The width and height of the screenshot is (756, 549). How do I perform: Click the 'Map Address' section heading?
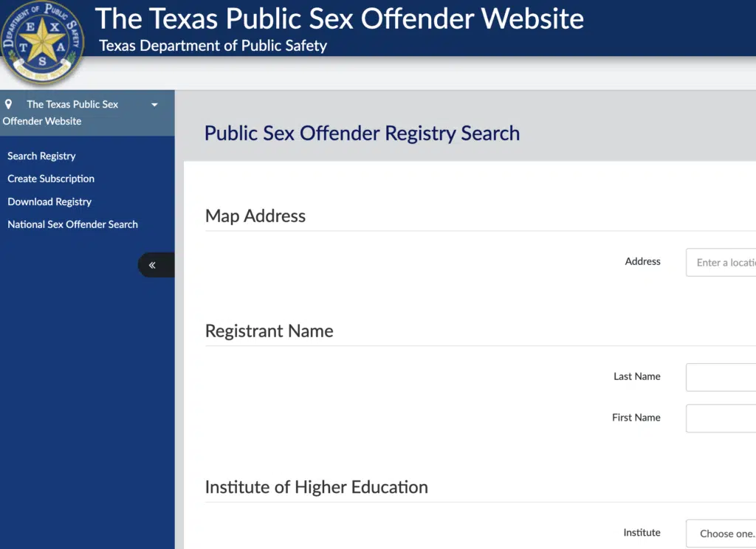255,216
